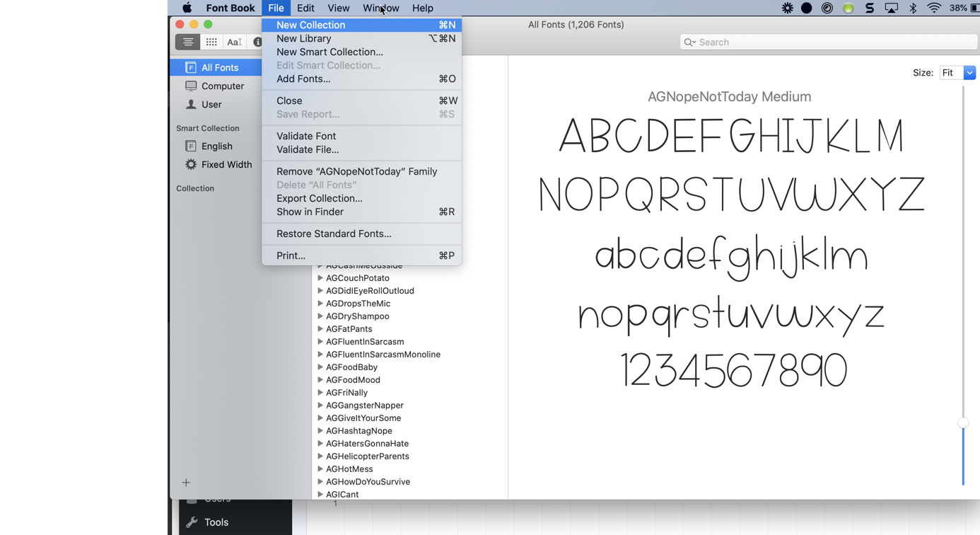Screen dimensions: 980x535
Task: Click the green circle menu bar icon
Action: point(848,8)
